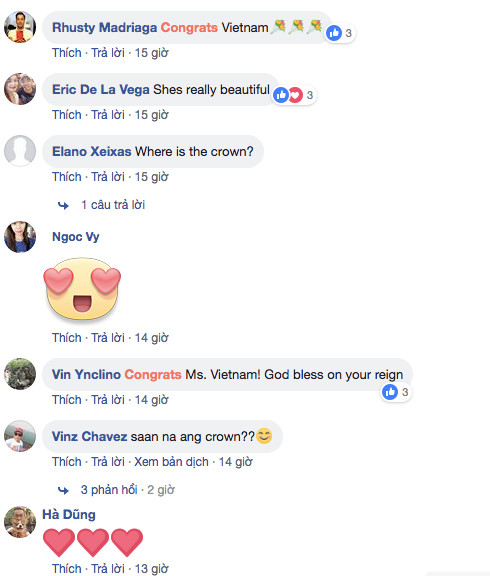The height and width of the screenshot is (576, 490).
Task: Click the Congrats highlighted word in Rhusty's comment
Action: point(189,28)
